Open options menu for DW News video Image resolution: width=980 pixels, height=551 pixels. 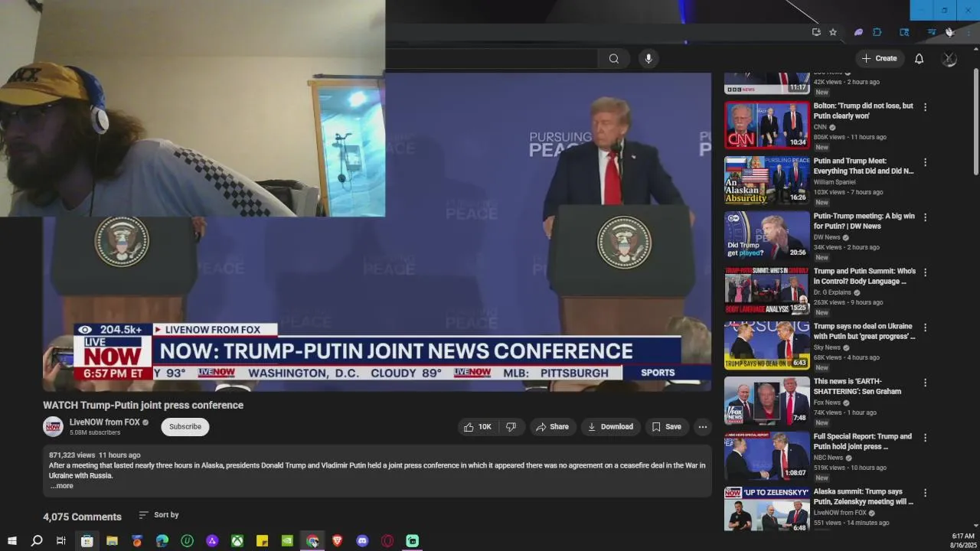925,217
